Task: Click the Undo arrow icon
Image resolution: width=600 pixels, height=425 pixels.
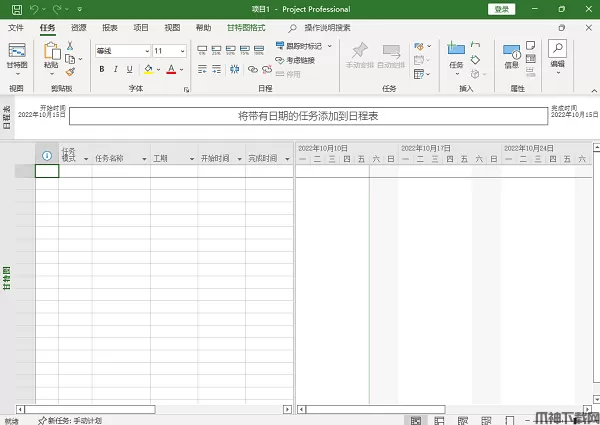Action: [x=32, y=8]
